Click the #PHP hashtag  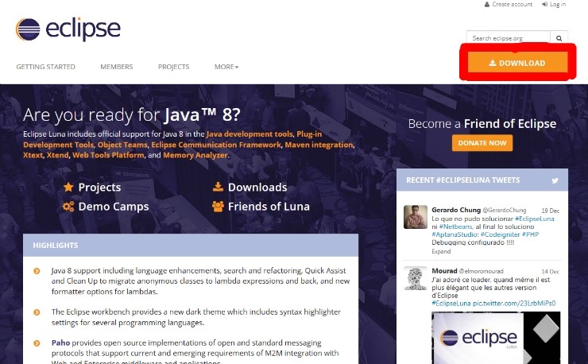click(530, 234)
